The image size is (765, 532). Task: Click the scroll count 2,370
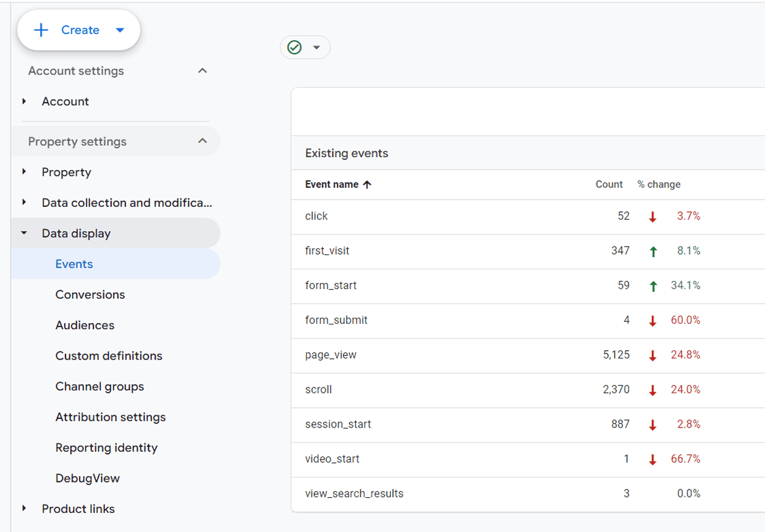coord(617,390)
